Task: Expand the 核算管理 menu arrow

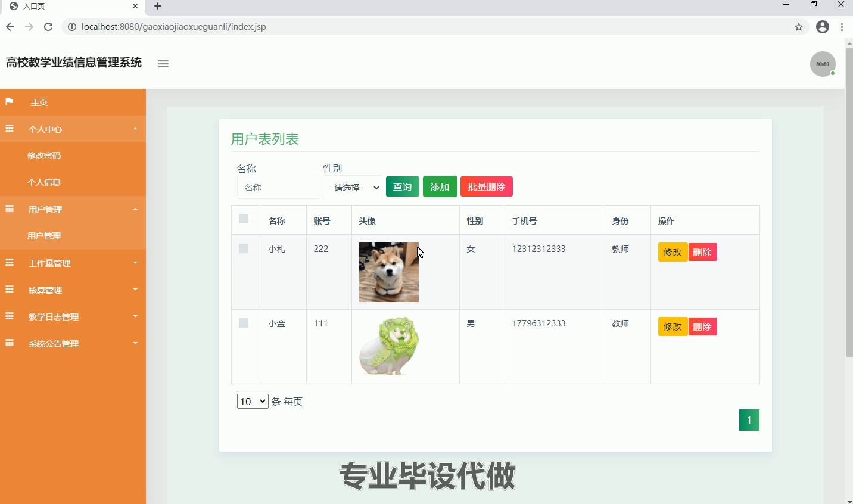Action: coord(135,290)
